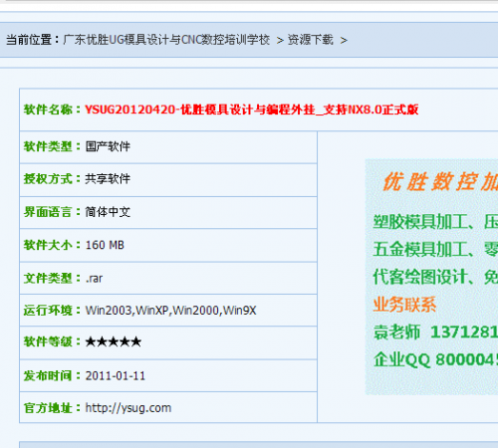The height and width of the screenshot is (448, 498).
Task: Click the 授权方式 label
Action: click(52, 179)
